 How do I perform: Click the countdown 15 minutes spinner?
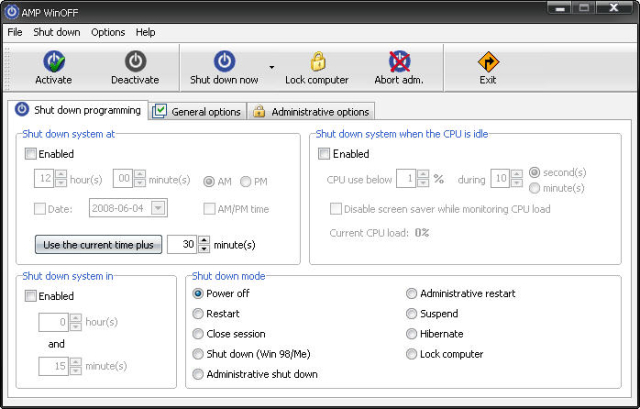click(76, 366)
